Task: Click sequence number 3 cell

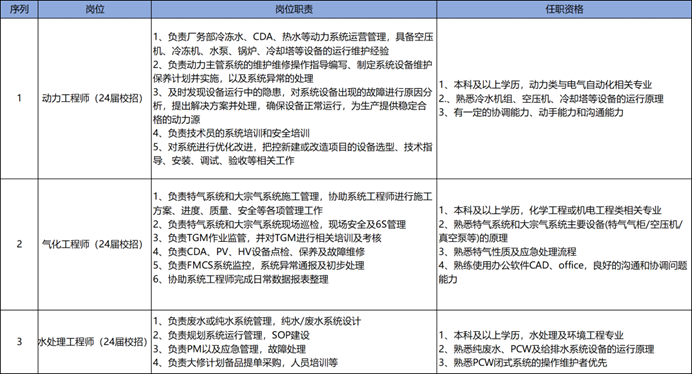Action: click(x=19, y=342)
